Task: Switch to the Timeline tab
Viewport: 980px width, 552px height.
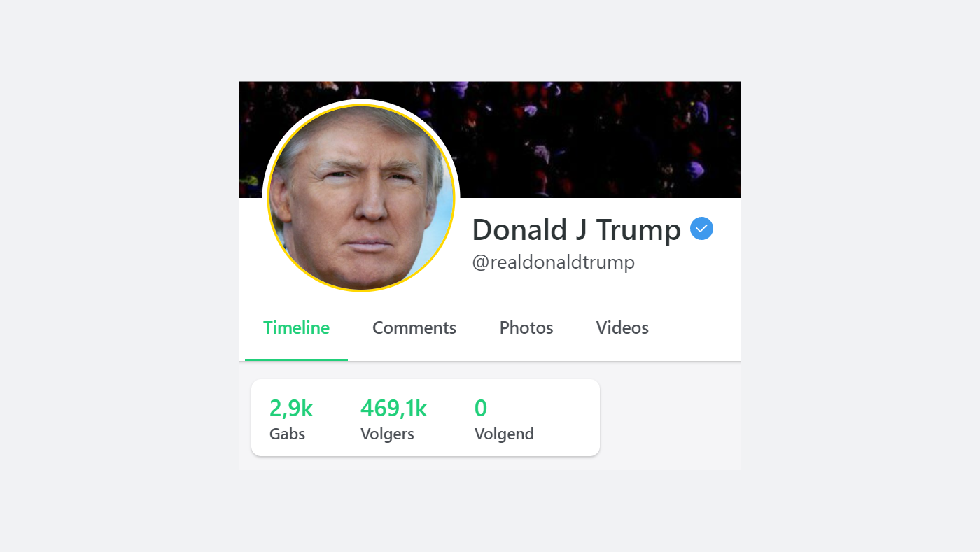Action: 296,327
